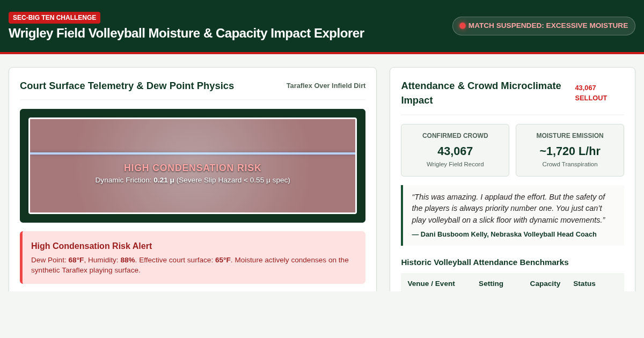Viewport: 644px width, 338px height.
Task: Click the SEC-BIG TEN CHALLENGE badge
Action: [54, 18]
